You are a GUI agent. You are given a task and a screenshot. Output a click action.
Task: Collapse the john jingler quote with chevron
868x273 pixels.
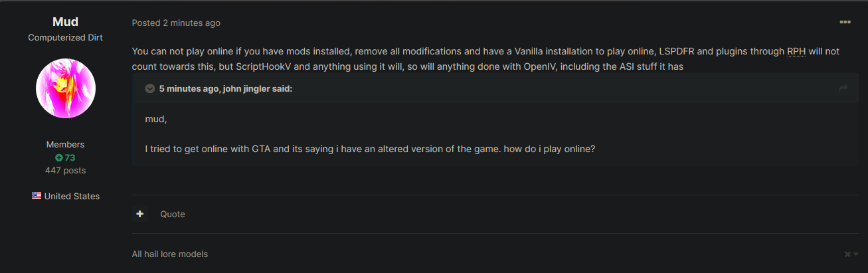[x=150, y=88]
